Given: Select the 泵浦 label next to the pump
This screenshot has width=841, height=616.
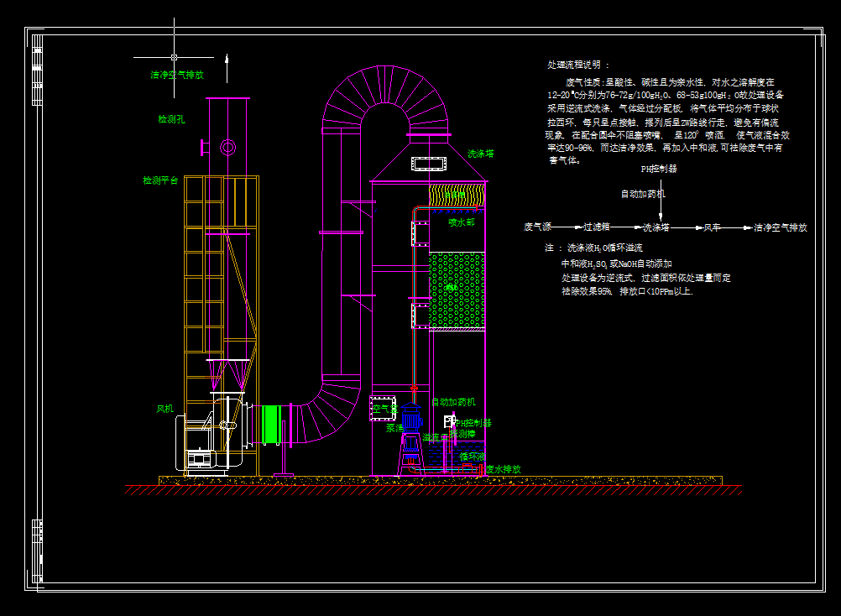Looking at the screenshot, I should coord(394,428).
